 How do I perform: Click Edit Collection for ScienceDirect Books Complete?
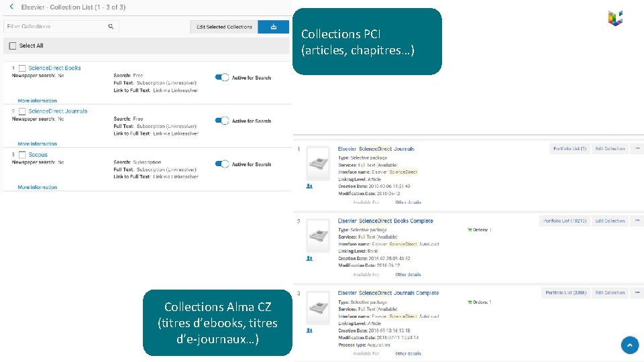click(x=610, y=221)
